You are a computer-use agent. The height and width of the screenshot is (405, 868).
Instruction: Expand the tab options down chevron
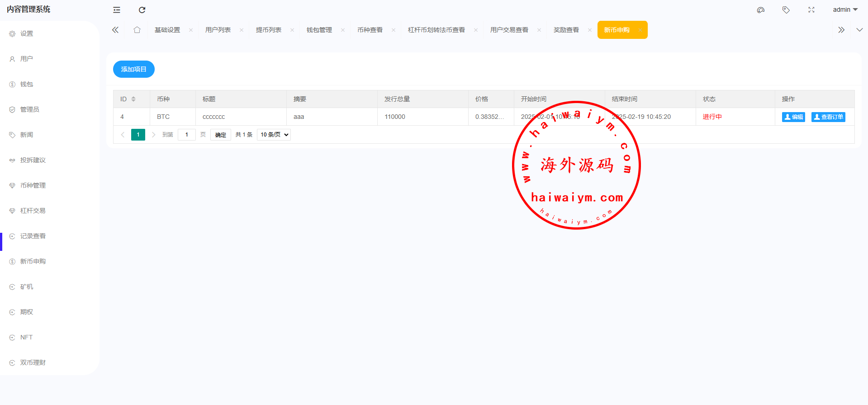[859, 30]
